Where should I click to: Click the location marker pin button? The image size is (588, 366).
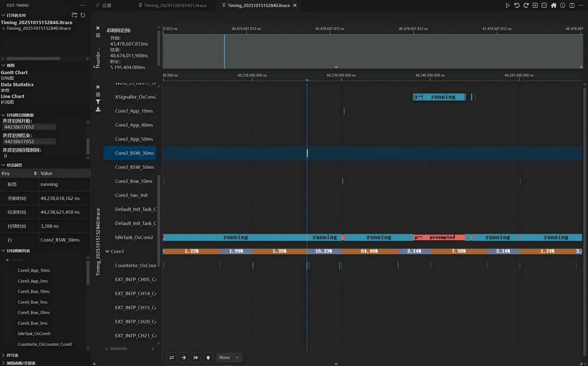tap(208, 358)
